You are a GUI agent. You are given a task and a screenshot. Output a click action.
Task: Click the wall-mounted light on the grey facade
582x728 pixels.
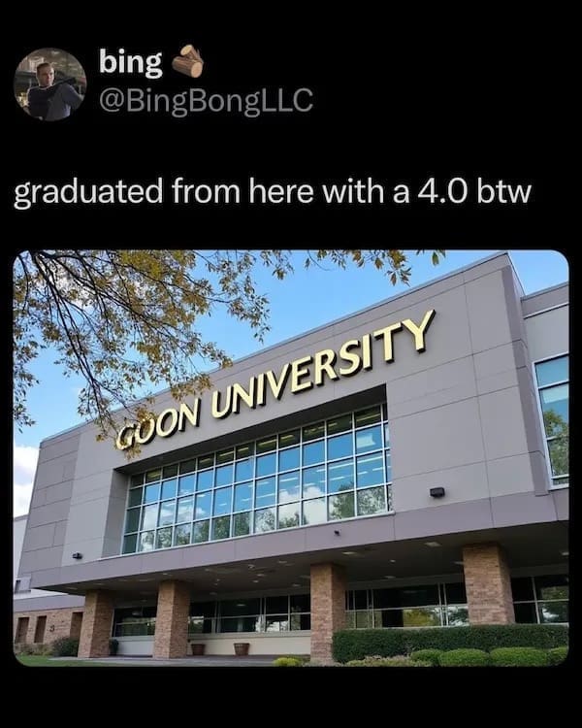coord(437,492)
